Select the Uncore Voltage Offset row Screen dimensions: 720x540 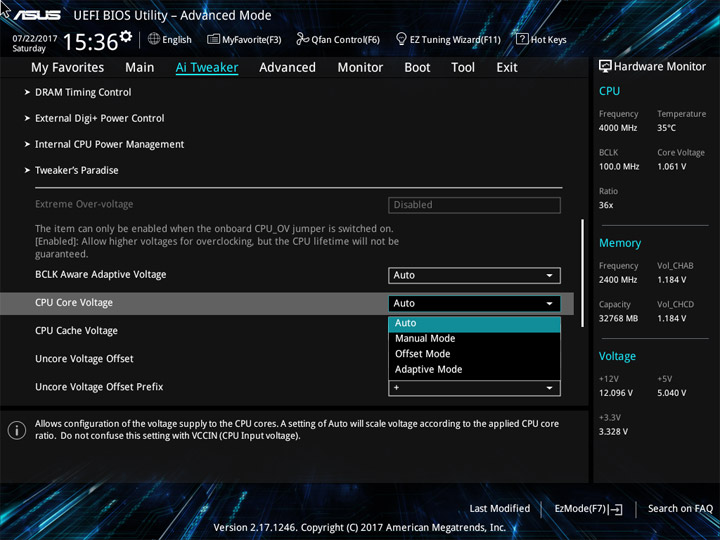pos(84,359)
